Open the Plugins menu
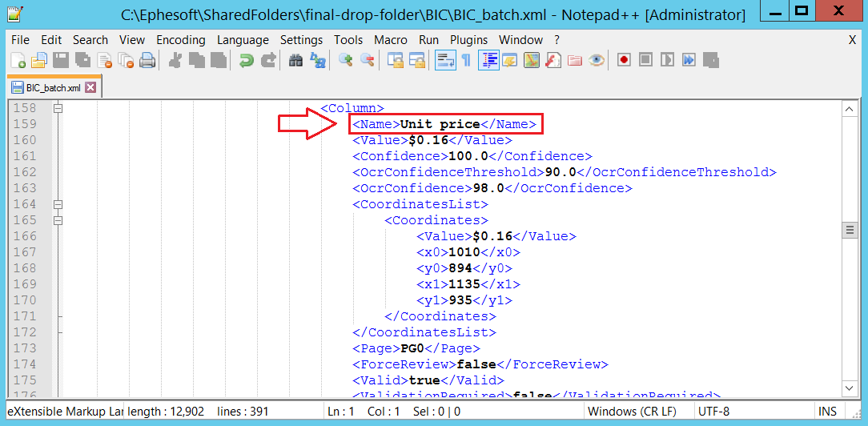This screenshot has width=868, height=426. coord(468,40)
